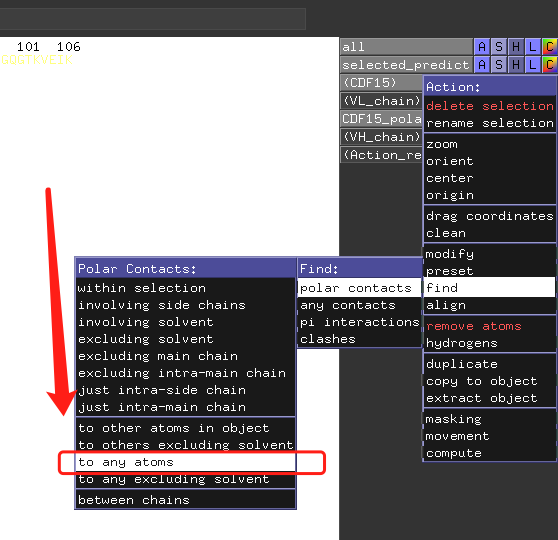558x540 pixels.
Task: Open Hide menu for selected_predict object
Action: [x=516, y=64]
